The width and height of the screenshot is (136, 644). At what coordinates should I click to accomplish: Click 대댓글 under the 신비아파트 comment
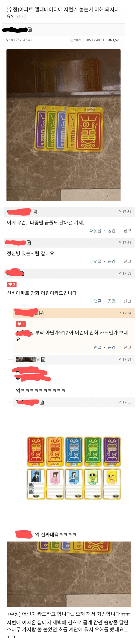(x=95, y=301)
